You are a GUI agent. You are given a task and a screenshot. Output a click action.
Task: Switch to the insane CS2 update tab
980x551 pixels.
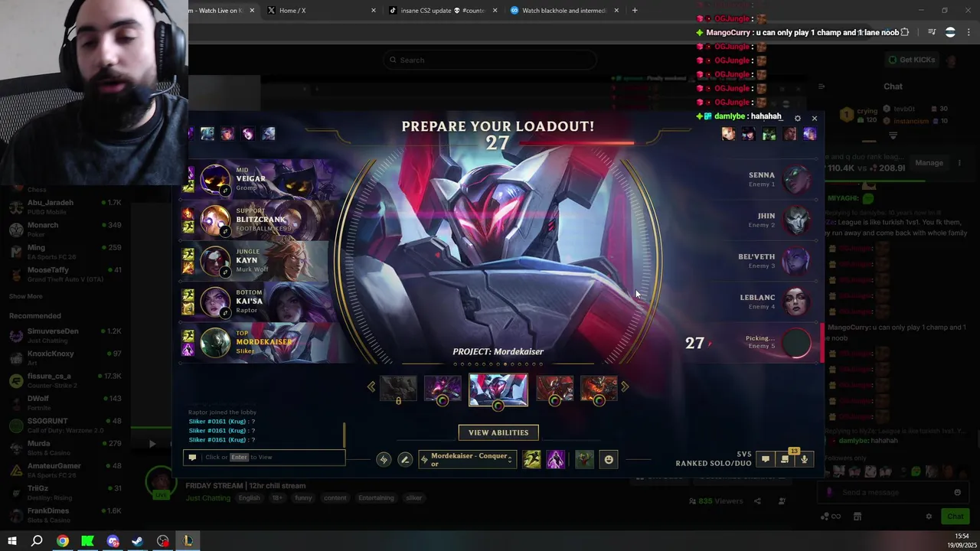tap(442, 11)
